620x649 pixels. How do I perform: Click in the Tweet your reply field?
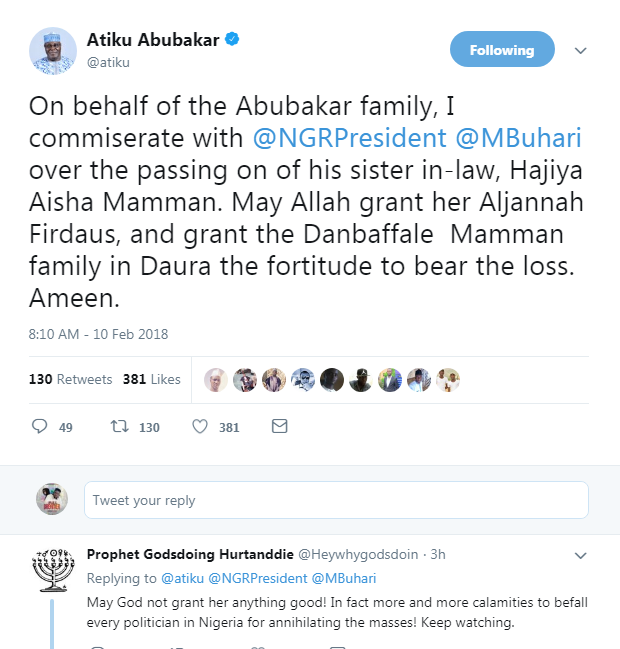[x=336, y=500]
